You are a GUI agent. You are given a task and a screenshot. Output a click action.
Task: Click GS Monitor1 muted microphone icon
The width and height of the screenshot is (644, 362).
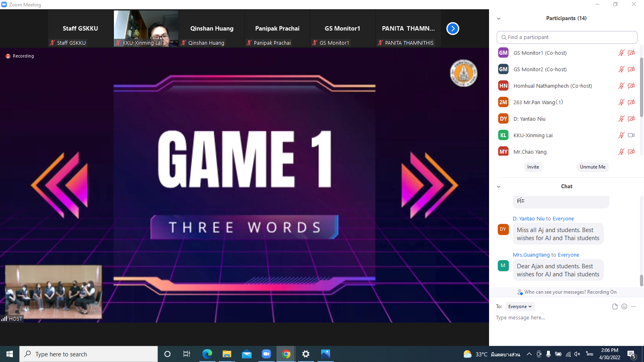(x=621, y=53)
